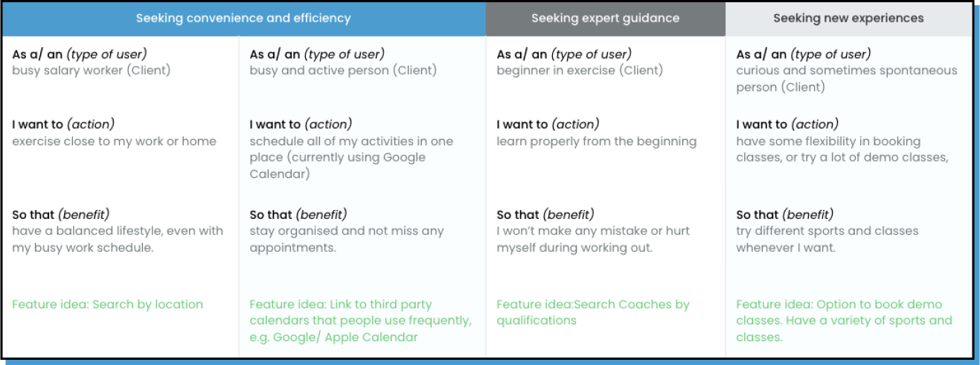The height and width of the screenshot is (365, 980).
Task: Click the 'beginner in exercise (Client)' text
Action: (580, 71)
